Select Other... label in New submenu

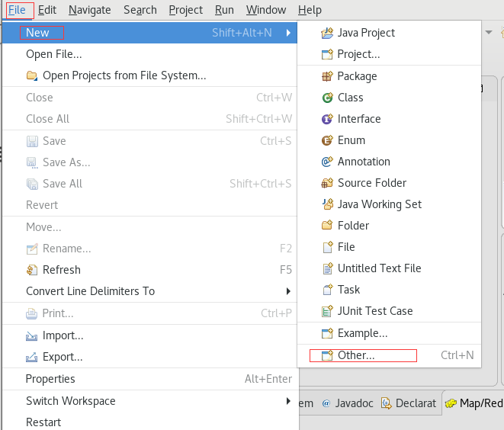pyautogui.click(x=356, y=355)
